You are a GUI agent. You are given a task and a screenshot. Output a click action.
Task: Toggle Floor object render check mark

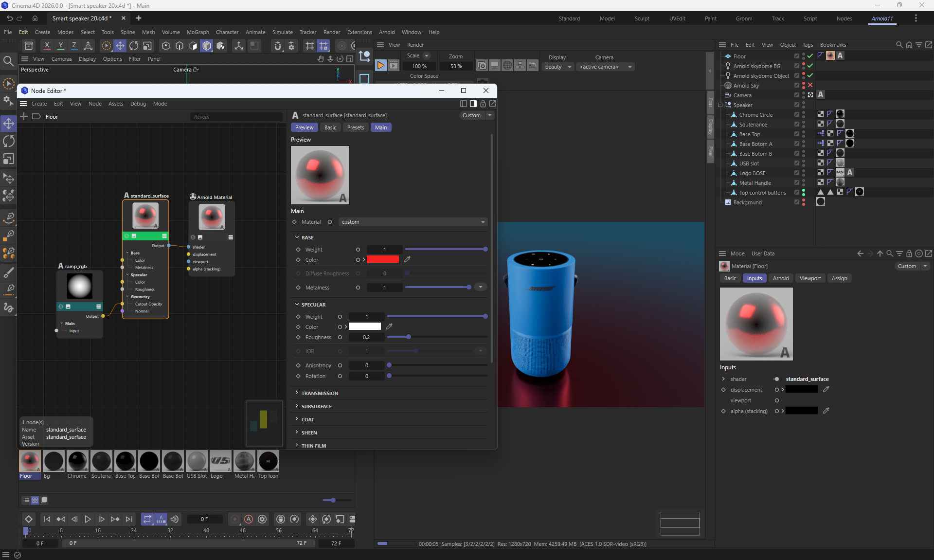click(x=810, y=56)
